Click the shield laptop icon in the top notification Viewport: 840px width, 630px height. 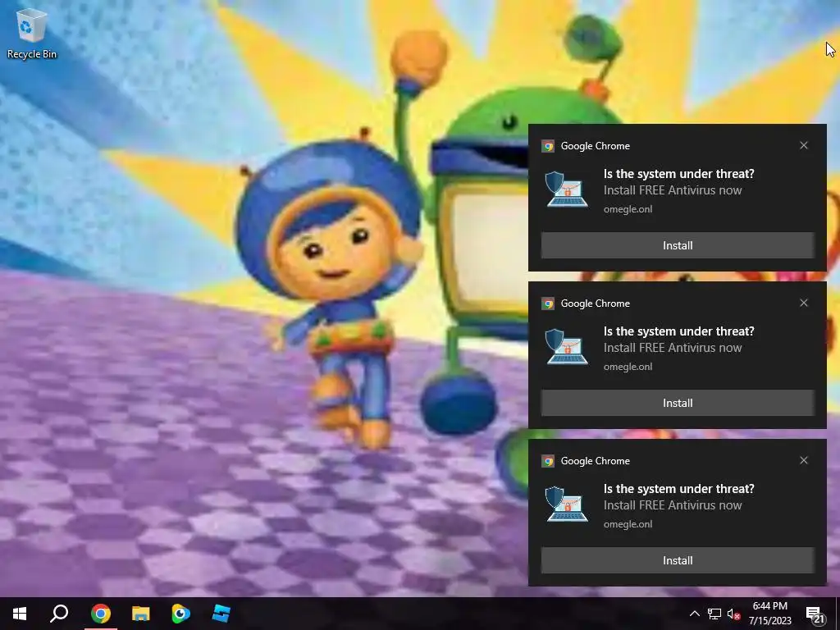point(566,189)
